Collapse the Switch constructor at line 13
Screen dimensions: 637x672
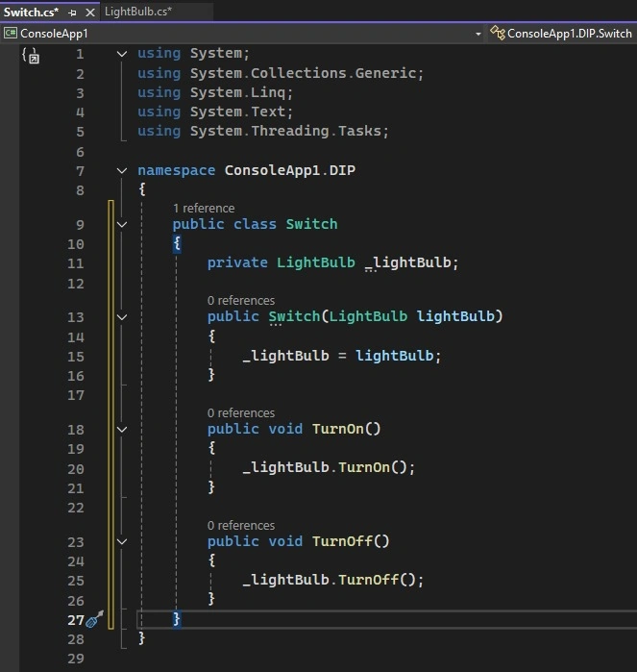click(122, 317)
